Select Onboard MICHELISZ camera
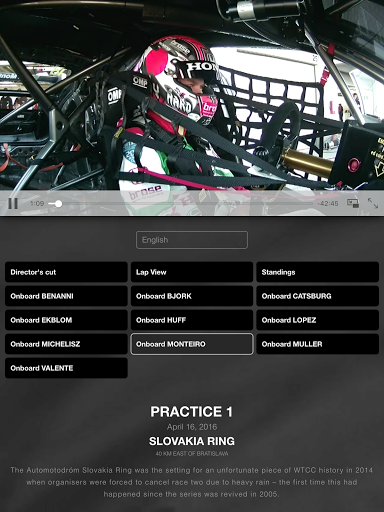This screenshot has height=512, width=384. (66, 344)
